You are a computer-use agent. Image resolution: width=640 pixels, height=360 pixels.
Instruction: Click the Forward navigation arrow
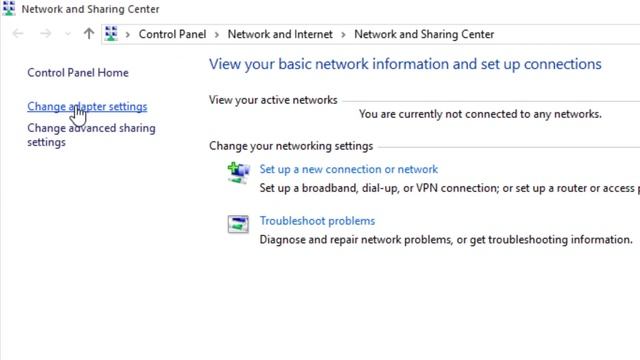46,34
